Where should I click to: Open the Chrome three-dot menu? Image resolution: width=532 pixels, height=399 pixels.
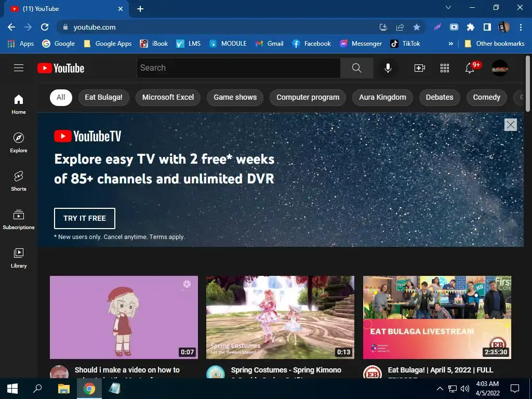click(521, 27)
